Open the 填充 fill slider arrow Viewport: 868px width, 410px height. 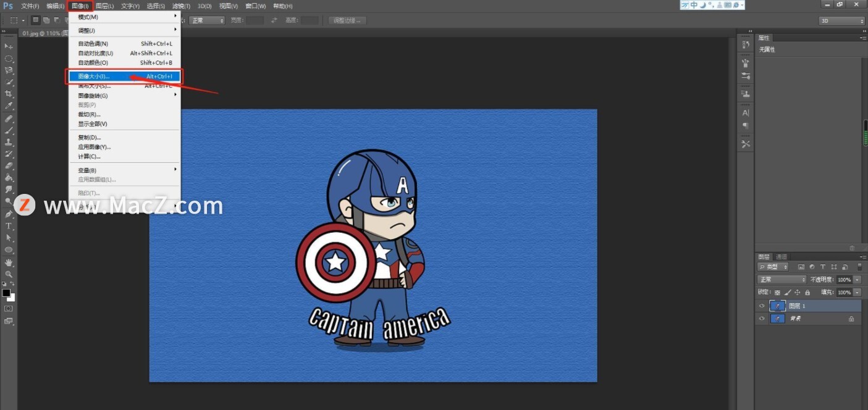tap(857, 293)
